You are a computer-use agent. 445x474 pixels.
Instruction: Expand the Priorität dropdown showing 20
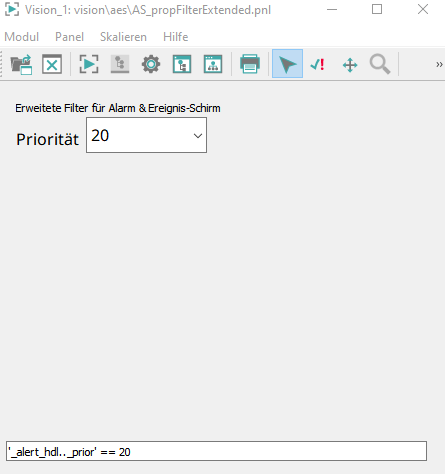(146, 135)
